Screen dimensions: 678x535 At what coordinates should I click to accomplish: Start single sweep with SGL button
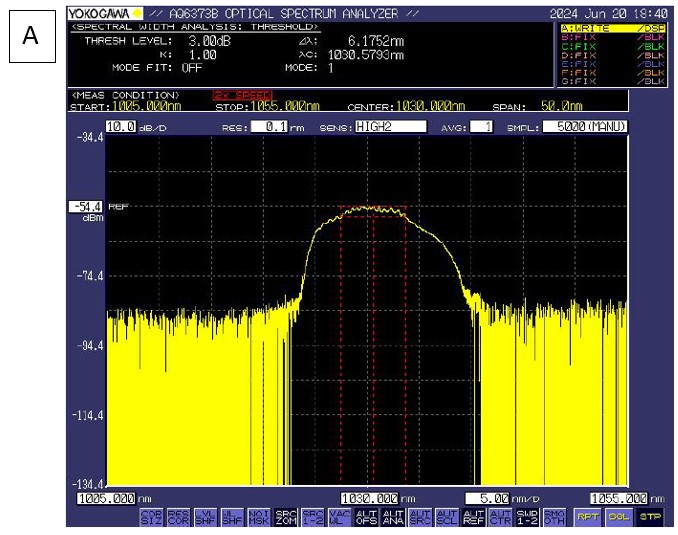(x=619, y=517)
